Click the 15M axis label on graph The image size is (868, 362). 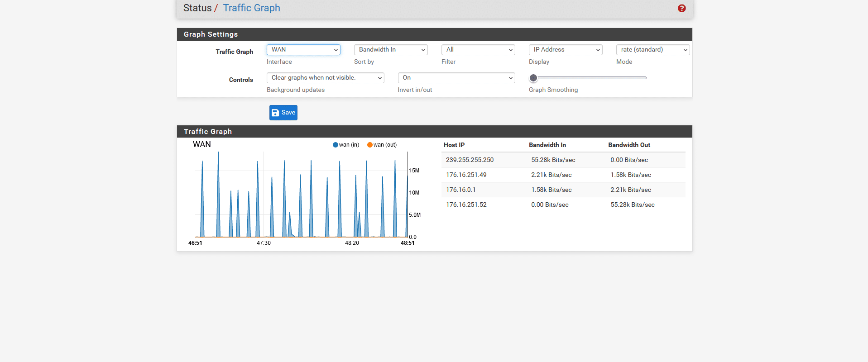[414, 171]
